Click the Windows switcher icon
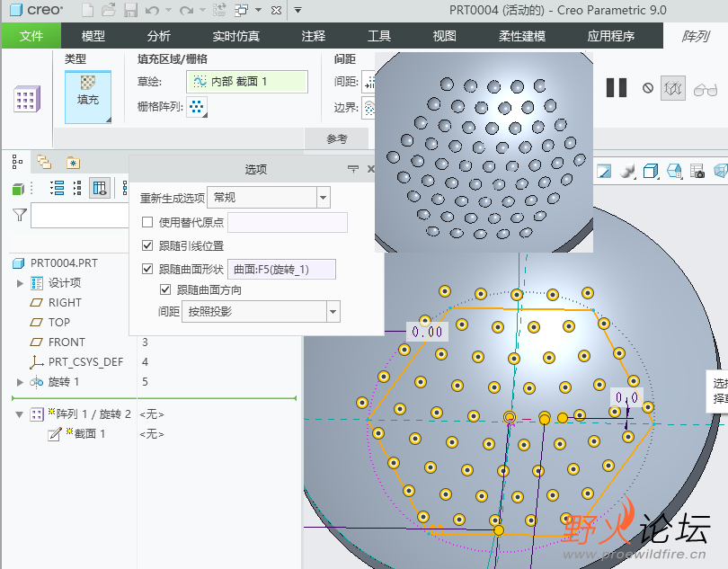 tap(241, 10)
